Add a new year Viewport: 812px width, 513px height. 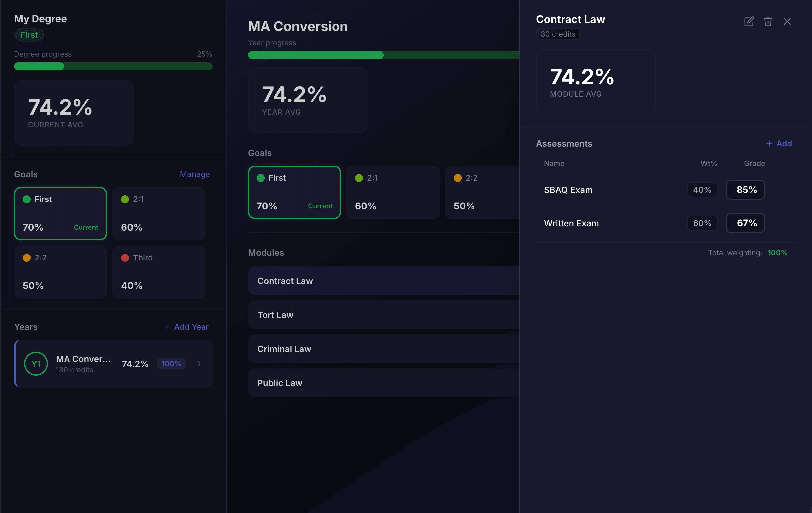(186, 327)
